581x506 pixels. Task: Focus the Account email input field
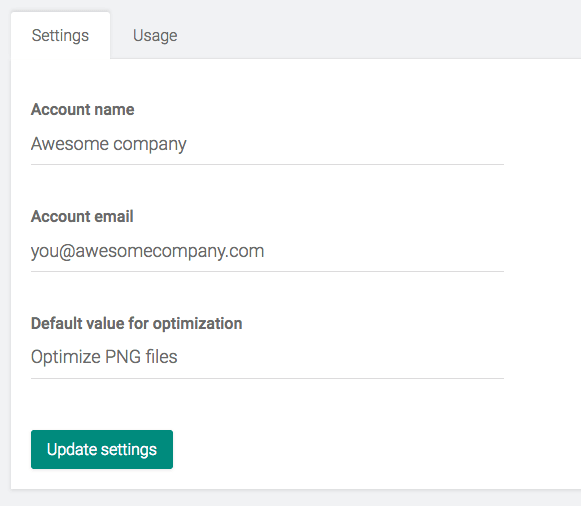[x=267, y=251]
